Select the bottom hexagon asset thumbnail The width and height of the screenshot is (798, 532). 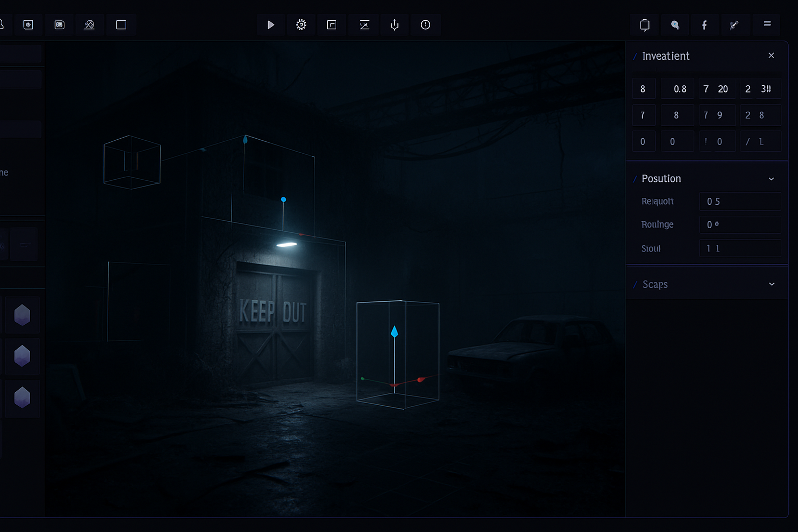(22, 398)
